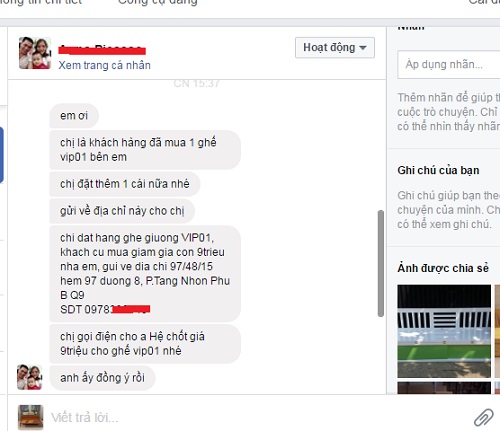
Task: Click the redacted customer name in header
Action: (102, 50)
